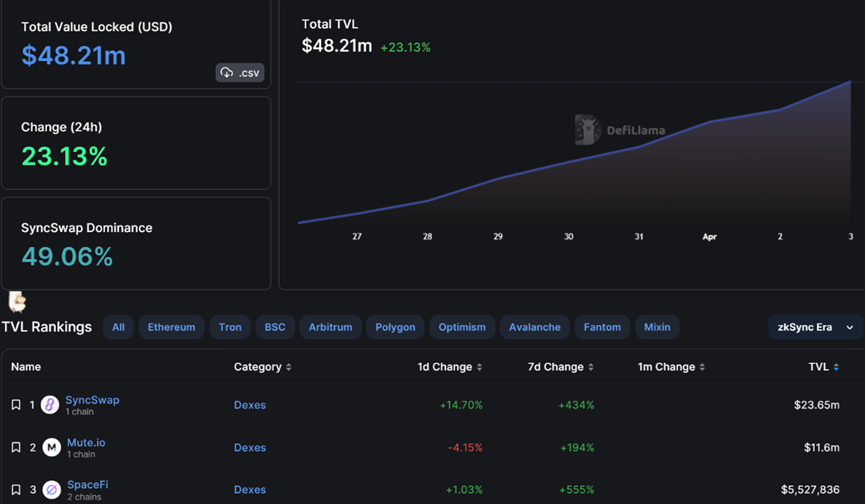Click the llama mascot icon above TVL Rankings
The image size is (865, 504).
(x=17, y=302)
